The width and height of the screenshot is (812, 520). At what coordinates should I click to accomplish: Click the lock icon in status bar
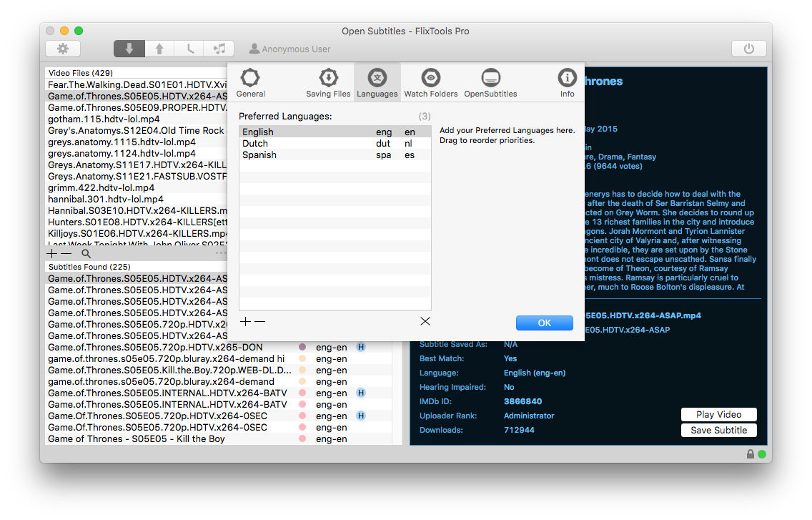coord(751,453)
